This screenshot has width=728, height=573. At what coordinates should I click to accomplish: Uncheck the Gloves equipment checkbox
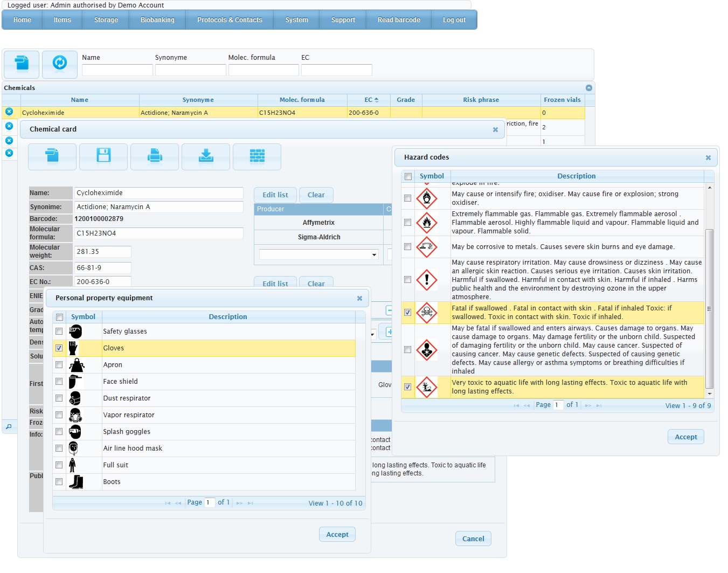[59, 348]
